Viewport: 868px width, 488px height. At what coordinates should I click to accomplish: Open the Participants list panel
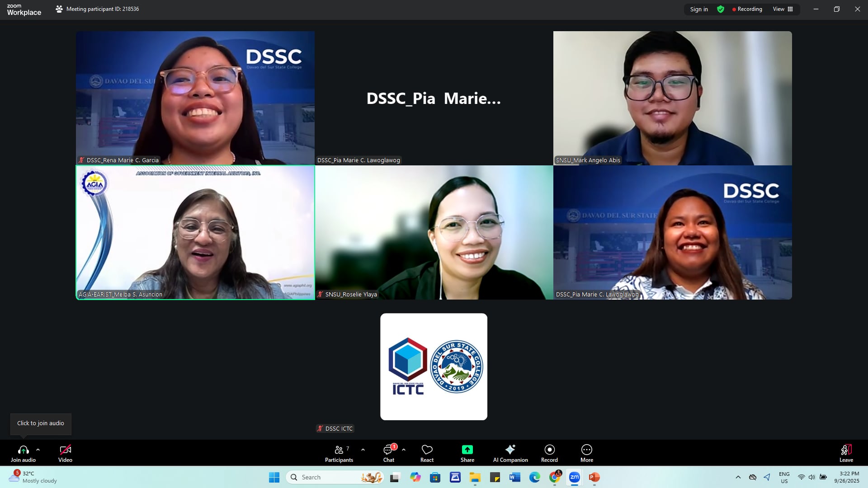click(x=339, y=450)
